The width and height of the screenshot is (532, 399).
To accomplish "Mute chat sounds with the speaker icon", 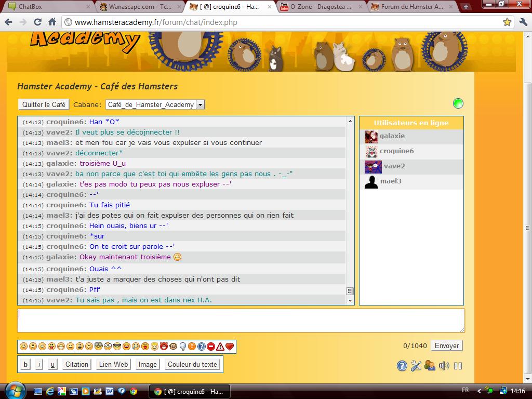I will pyautogui.click(x=444, y=366).
